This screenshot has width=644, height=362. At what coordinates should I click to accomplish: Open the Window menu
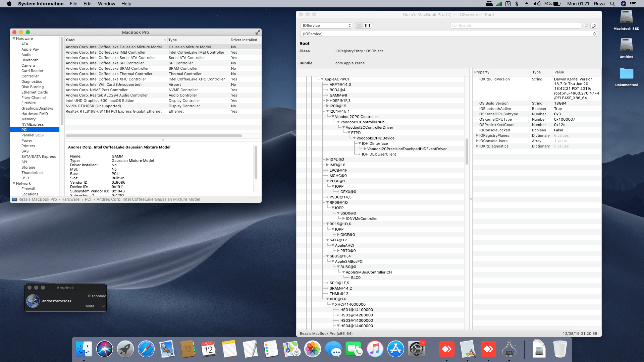(106, 4)
